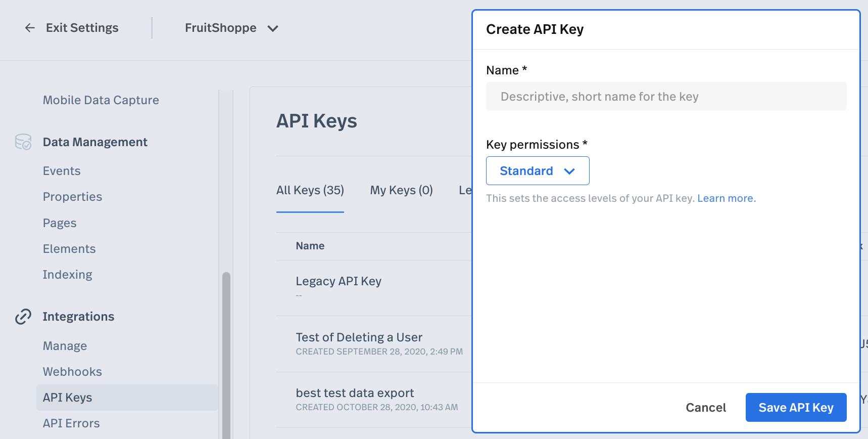Click the Create API Key dialog title
The width and height of the screenshot is (868, 439).
(535, 29)
